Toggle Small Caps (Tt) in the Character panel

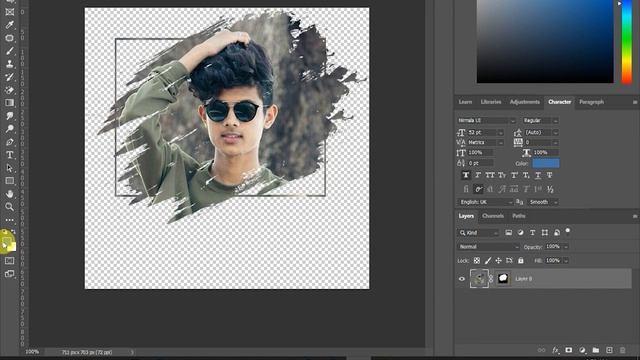click(502, 175)
